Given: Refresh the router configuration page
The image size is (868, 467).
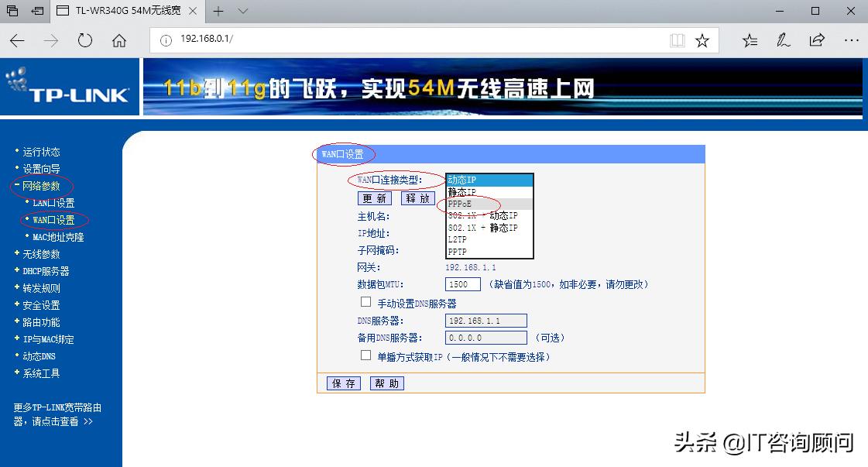Looking at the screenshot, I should (x=85, y=39).
